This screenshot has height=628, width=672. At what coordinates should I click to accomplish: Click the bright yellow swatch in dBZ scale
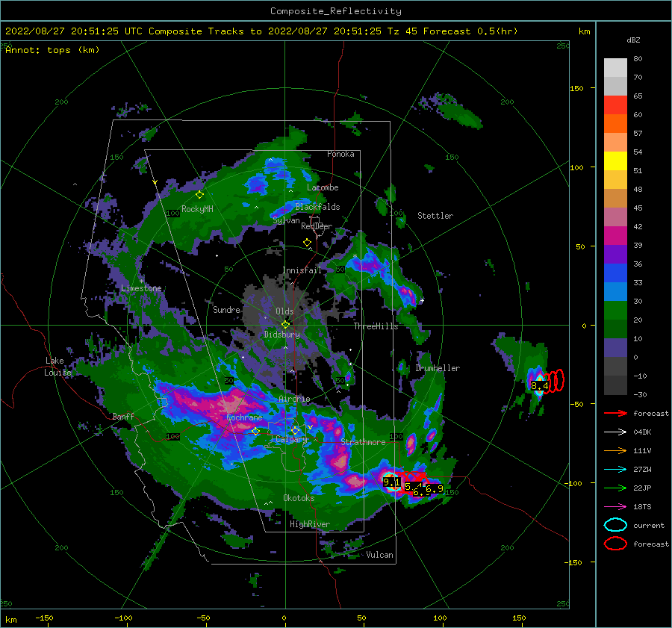pos(615,161)
